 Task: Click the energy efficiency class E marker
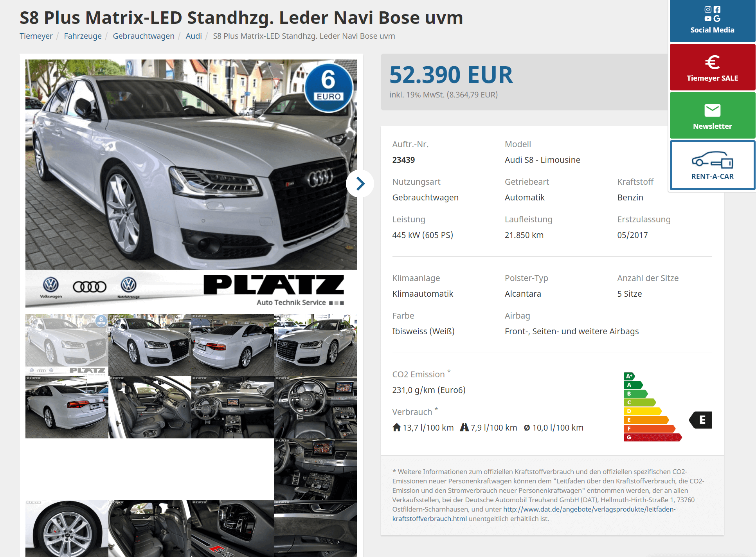[x=700, y=420]
